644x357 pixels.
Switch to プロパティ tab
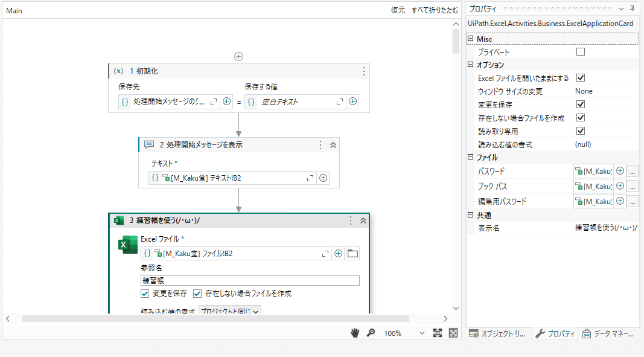click(x=555, y=333)
